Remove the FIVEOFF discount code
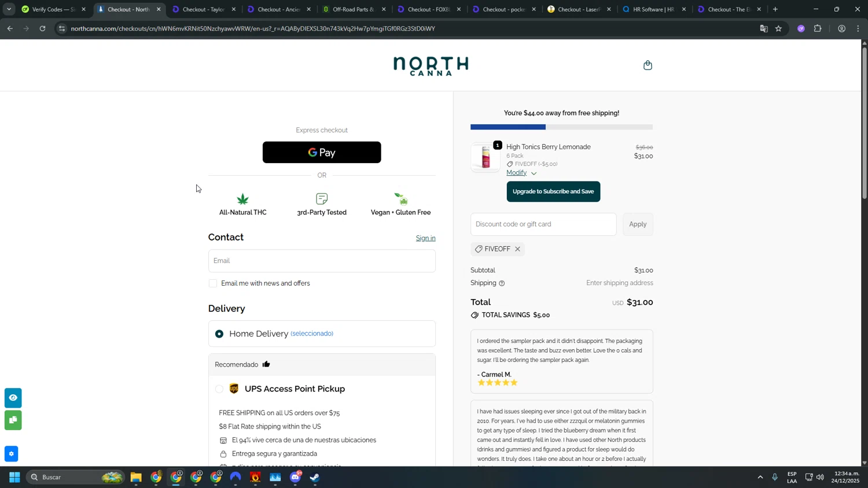This screenshot has height=488, width=868. coord(517,249)
